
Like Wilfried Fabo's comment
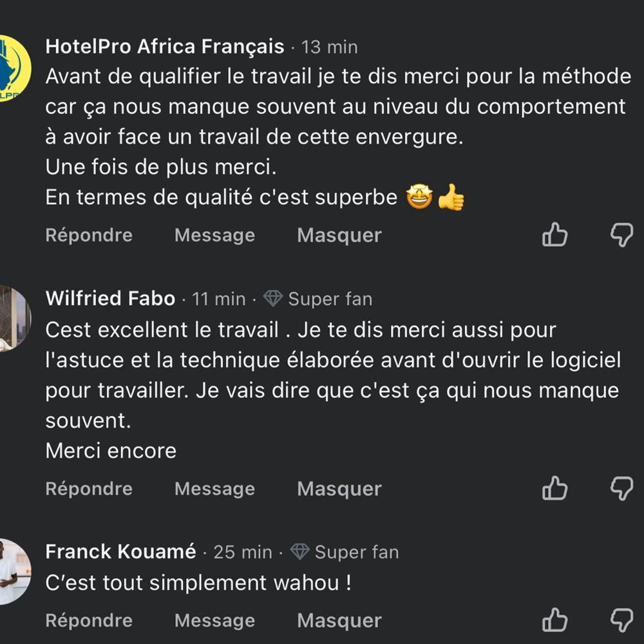(x=554, y=489)
